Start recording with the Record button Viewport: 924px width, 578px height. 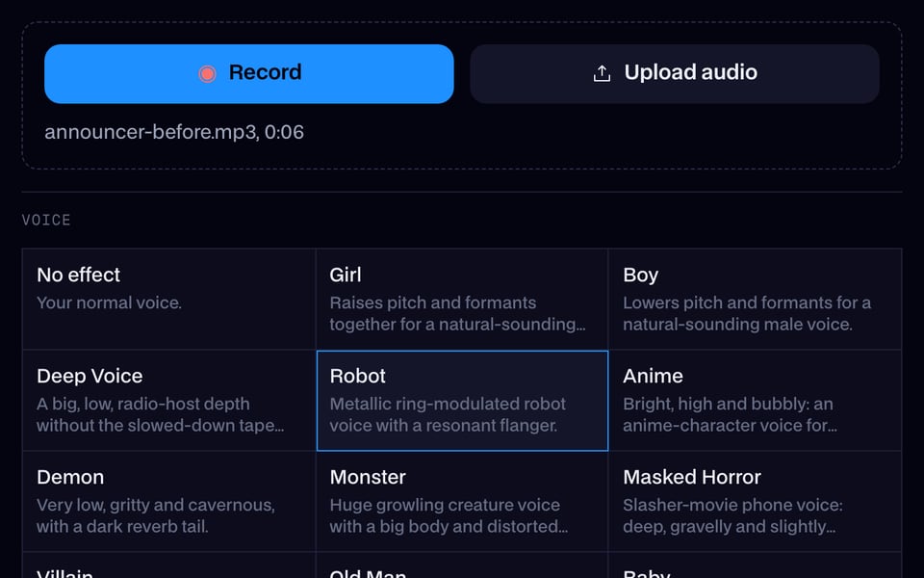click(x=248, y=74)
